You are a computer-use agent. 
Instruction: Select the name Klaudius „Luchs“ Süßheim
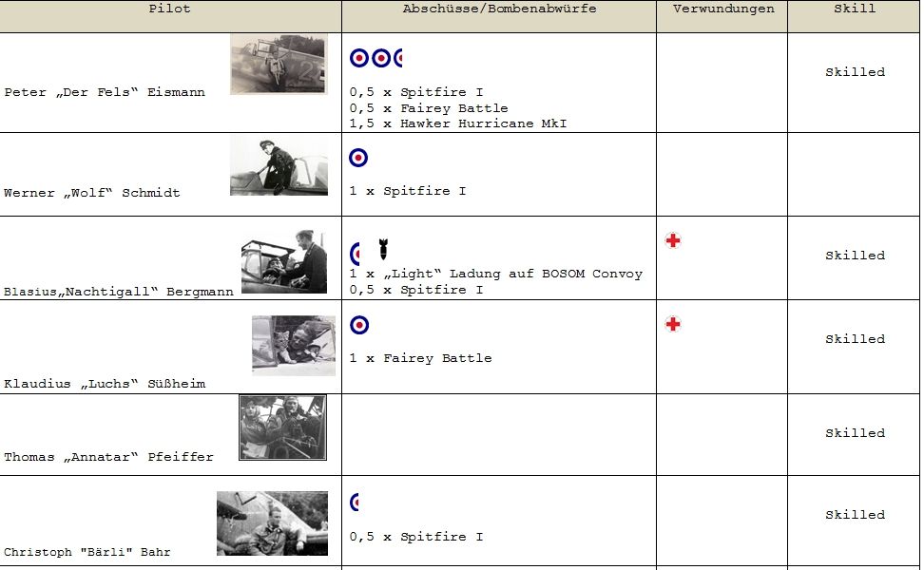[105, 384]
